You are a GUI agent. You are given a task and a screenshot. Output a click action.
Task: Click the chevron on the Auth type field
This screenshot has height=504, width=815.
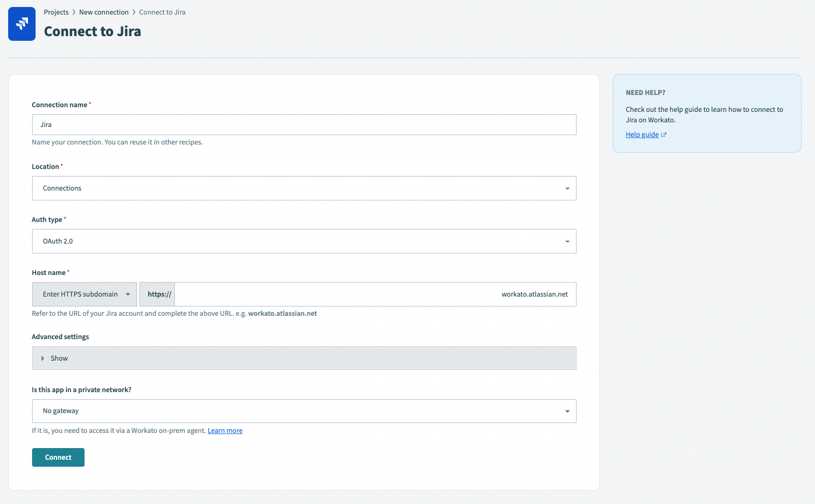point(566,241)
